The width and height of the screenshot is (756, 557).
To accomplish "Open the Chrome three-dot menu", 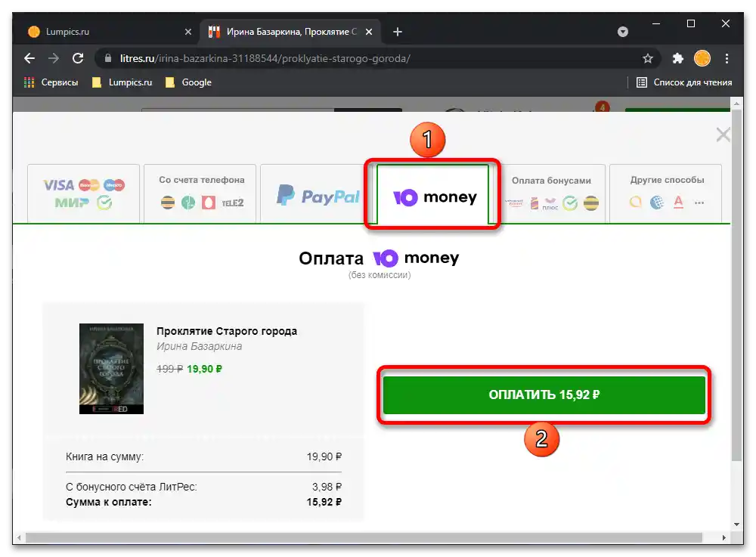I will [727, 58].
